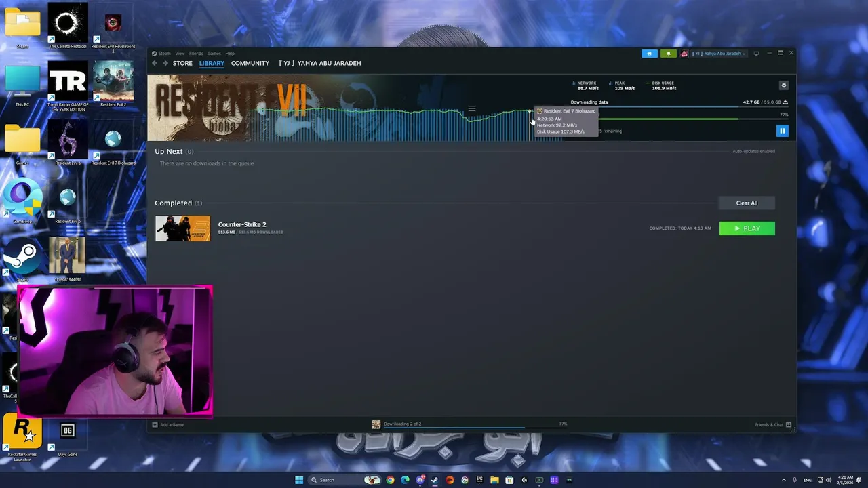Viewport: 868px width, 488px height.
Task: Click the download arrow icon beside 55.0 GB
Action: pos(785,102)
